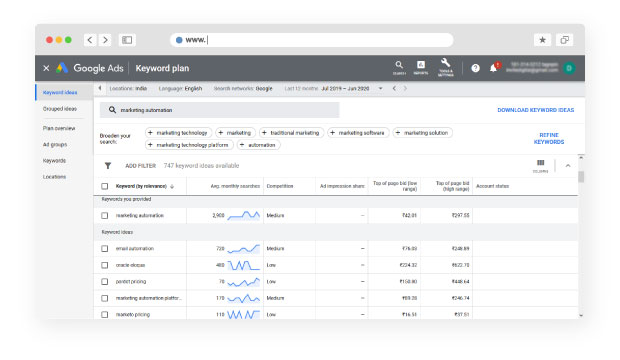This screenshot has width=620, height=360.
Task: Check the 'marketing automation' keyword row
Action: (104, 216)
